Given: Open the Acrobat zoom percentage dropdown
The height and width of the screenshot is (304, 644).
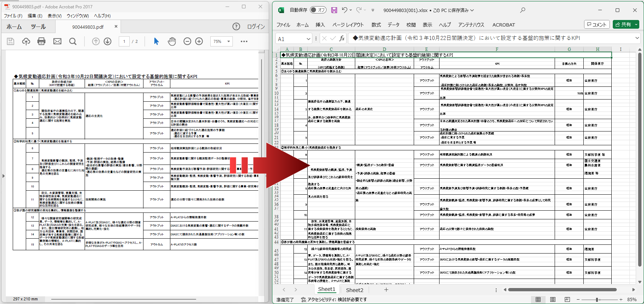Looking at the screenshot, I should (x=228, y=41).
